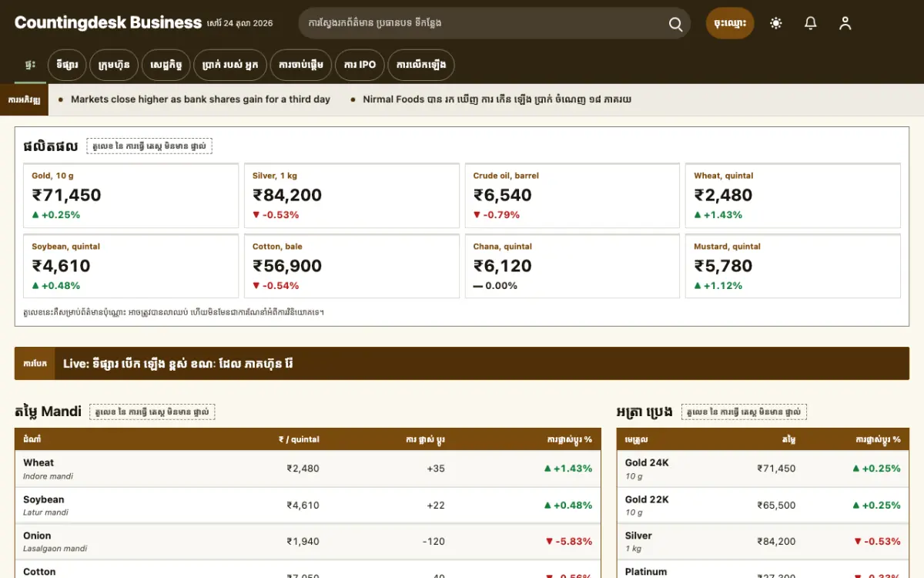Select the Crude oil, barrel card
The image size is (924, 578).
tap(572, 196)
